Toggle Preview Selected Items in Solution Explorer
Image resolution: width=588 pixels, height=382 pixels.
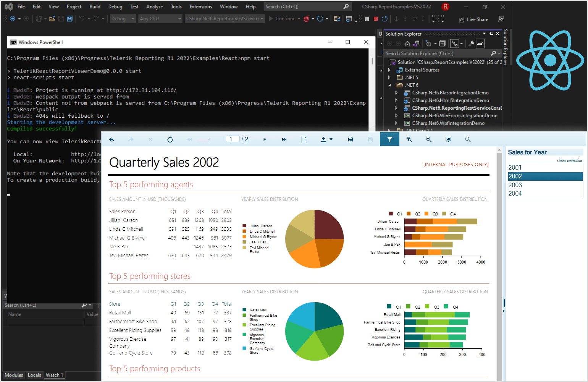coord(480,44)
